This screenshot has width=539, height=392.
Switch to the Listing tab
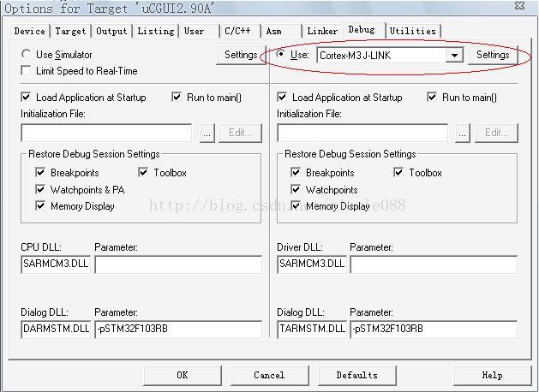(156, 31)
